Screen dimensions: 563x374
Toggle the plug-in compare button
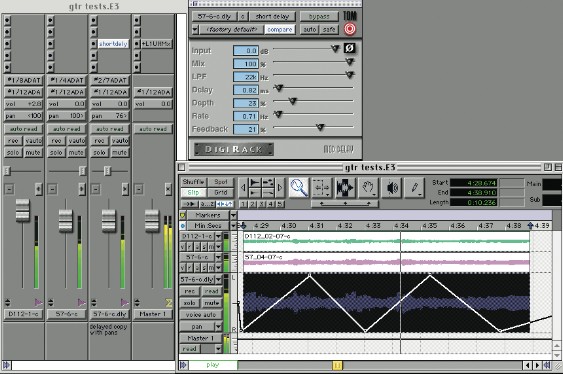point(280,29)
